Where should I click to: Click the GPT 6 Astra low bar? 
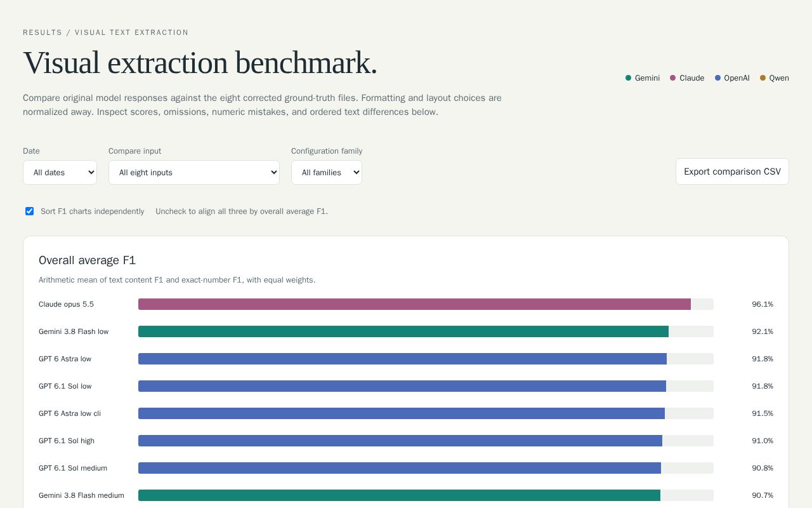[402, 359]
